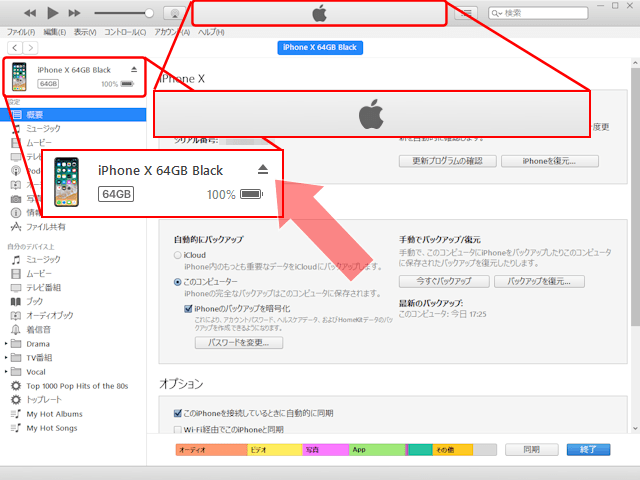Click the App storage bar segment

(377, 450)
